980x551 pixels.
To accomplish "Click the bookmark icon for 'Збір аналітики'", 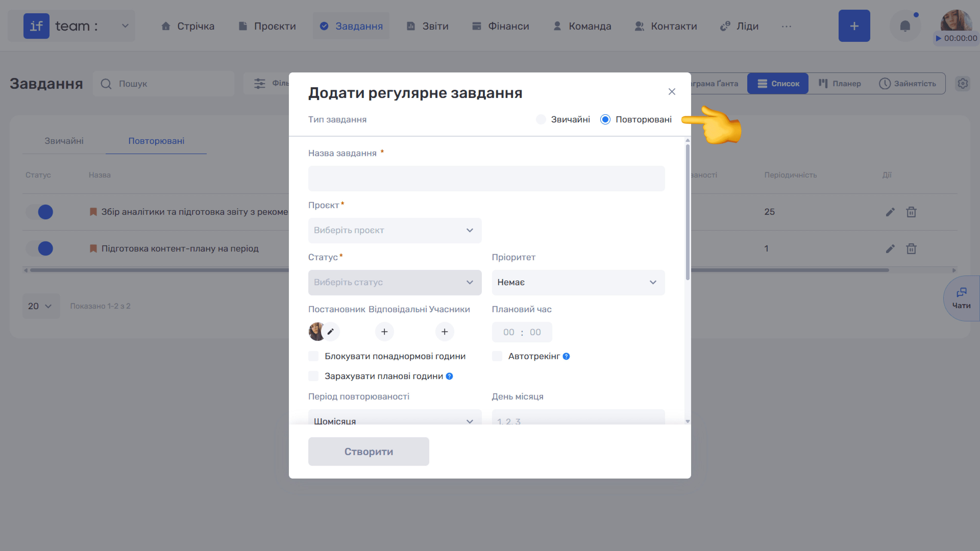I will click(93, 212).
